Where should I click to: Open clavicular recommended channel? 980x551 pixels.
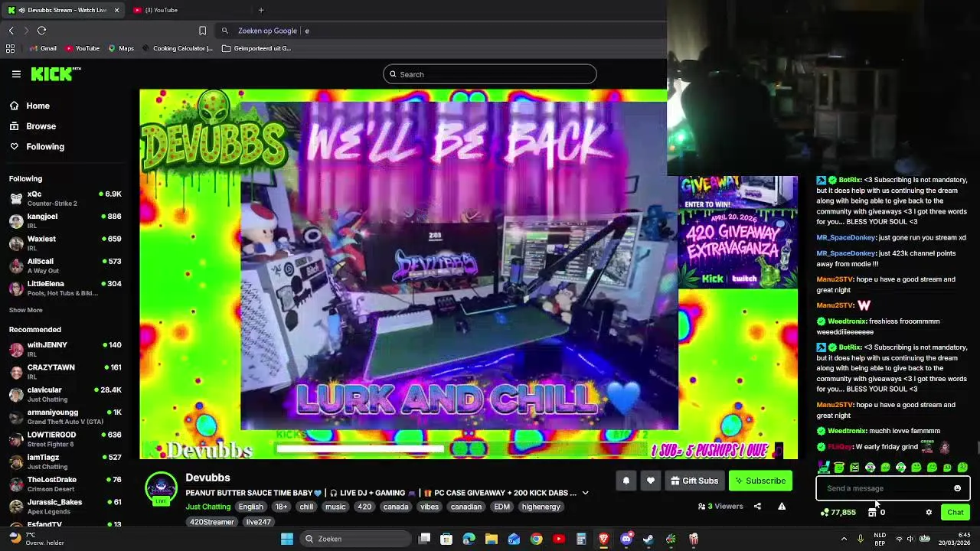coord(66,394)
